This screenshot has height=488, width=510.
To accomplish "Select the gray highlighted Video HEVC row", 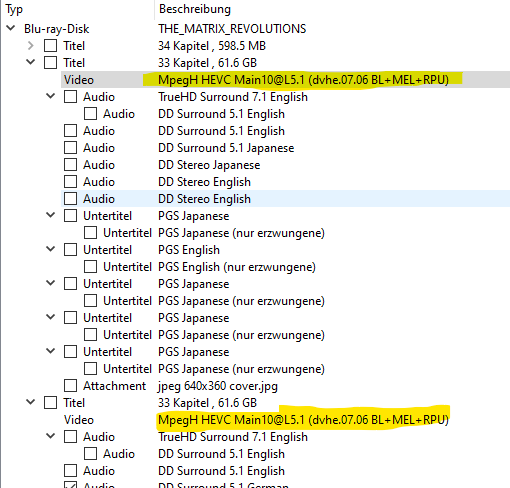I will coord(285,80).
